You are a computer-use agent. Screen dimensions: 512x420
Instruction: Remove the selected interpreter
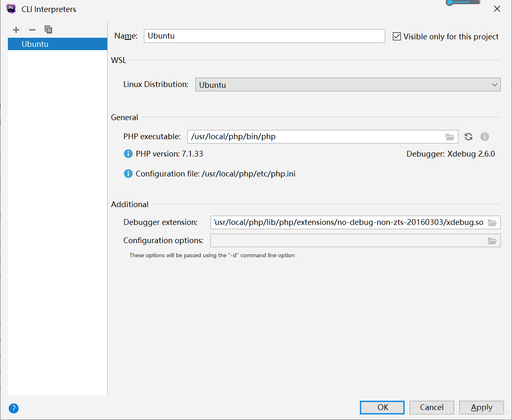tap(32, 29)
